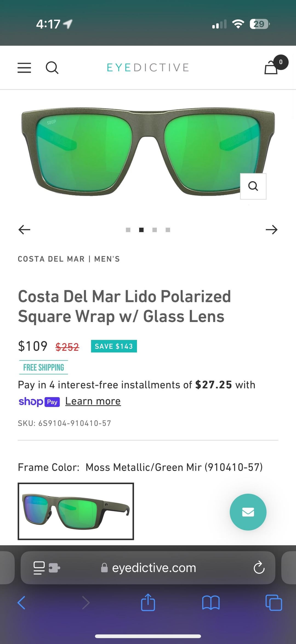Image resolution: width=296 pixels, height=644 pixels.
Task: Click the Learn more Shop Pay link
Action: coord(93,401)
